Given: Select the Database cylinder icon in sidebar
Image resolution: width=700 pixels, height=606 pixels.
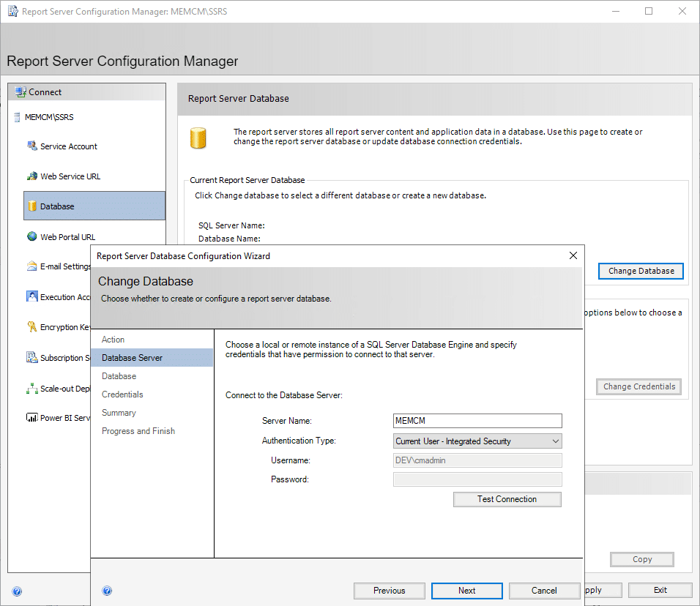Looking at the screenshot, I should (32, 206).
